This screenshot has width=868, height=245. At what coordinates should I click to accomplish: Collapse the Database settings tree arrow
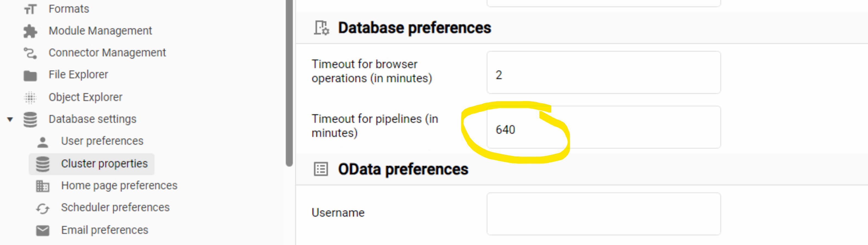click(10, 119)
